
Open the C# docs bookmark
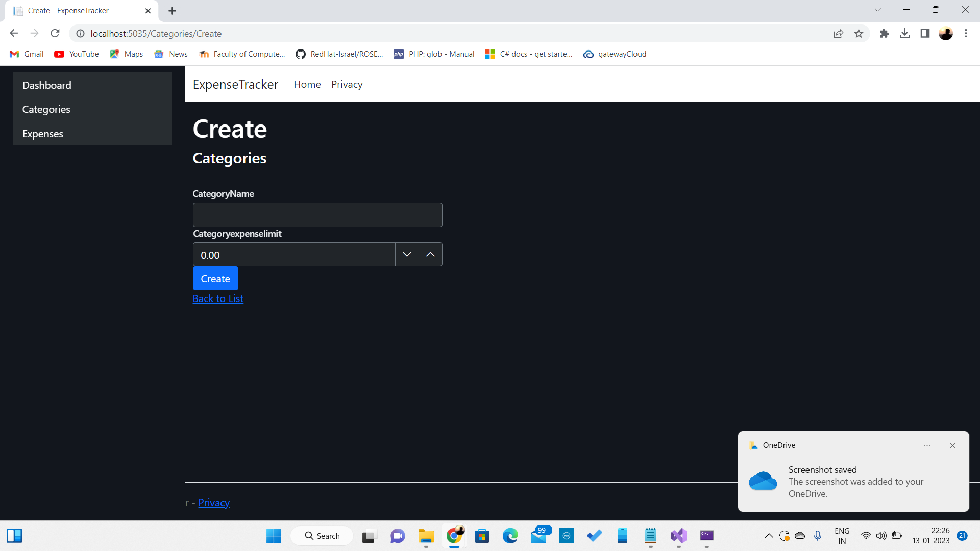click(529, 54)
